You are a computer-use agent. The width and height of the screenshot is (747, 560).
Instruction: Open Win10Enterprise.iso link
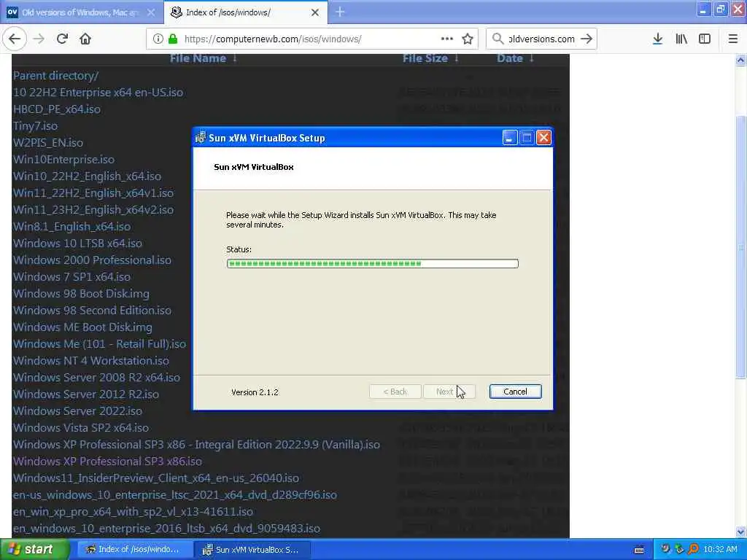(64, 160)
